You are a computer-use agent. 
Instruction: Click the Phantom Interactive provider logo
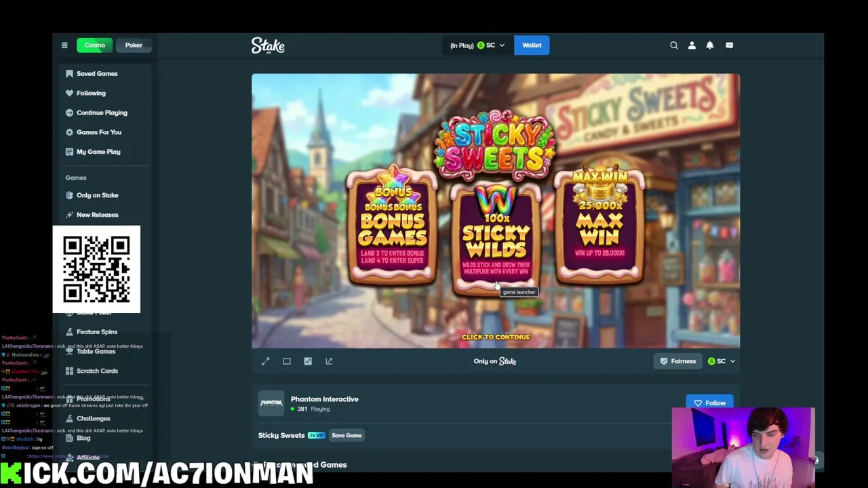tap(271, 403)
